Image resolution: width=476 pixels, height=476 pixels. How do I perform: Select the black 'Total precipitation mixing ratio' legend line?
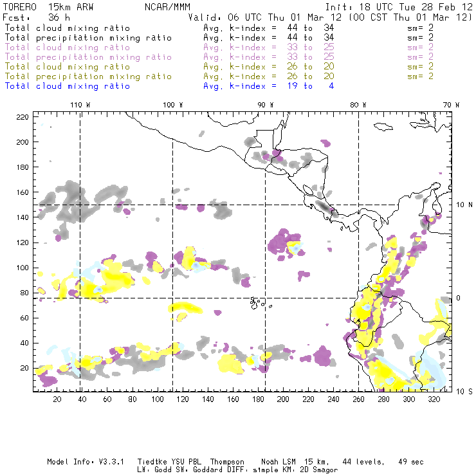pyautogui.click(x=88, y=38)
